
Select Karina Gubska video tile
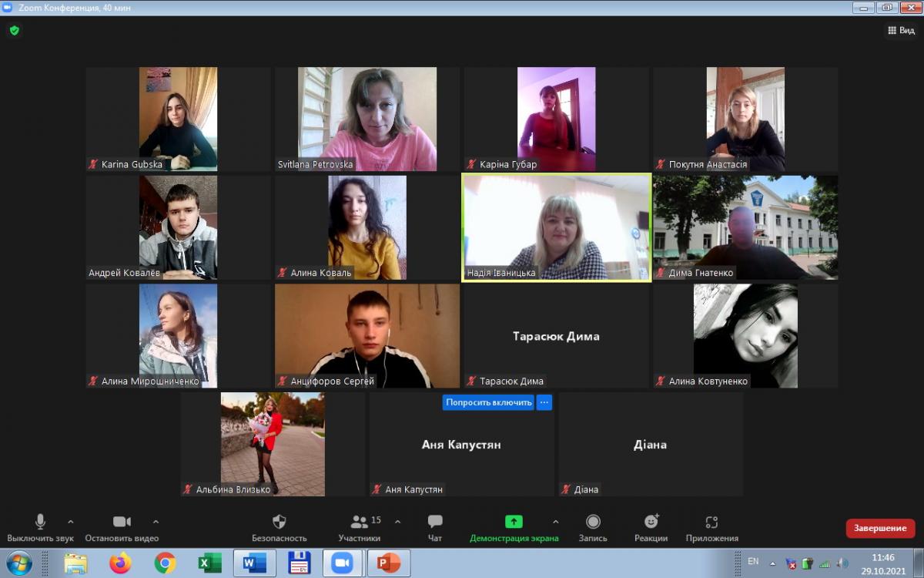pos(178,119)
